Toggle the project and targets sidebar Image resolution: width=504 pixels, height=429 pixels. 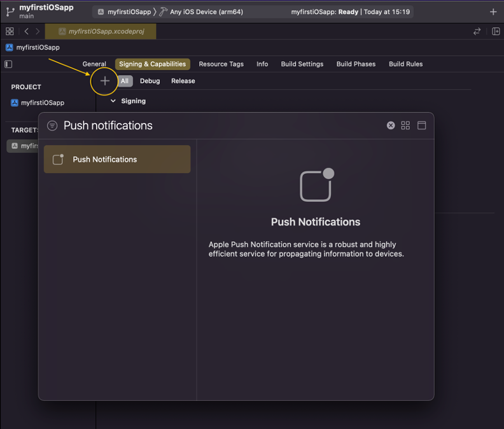[x=8, y=64]
